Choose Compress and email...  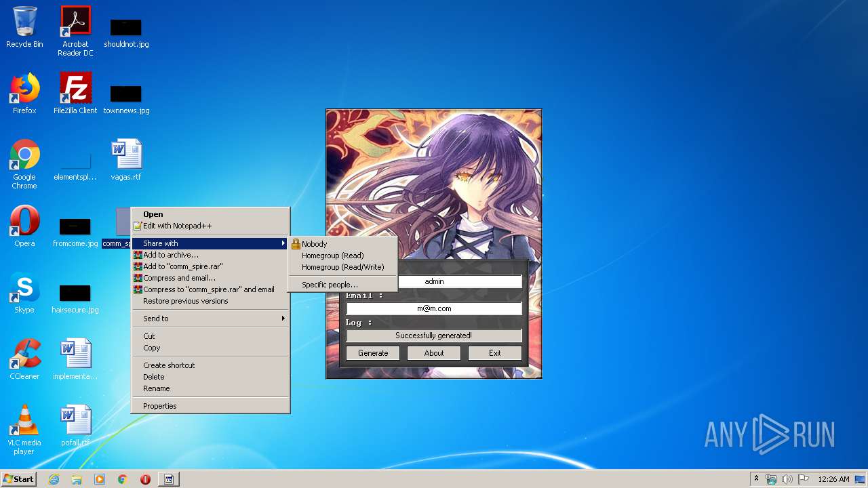click(x=210, y=278)
